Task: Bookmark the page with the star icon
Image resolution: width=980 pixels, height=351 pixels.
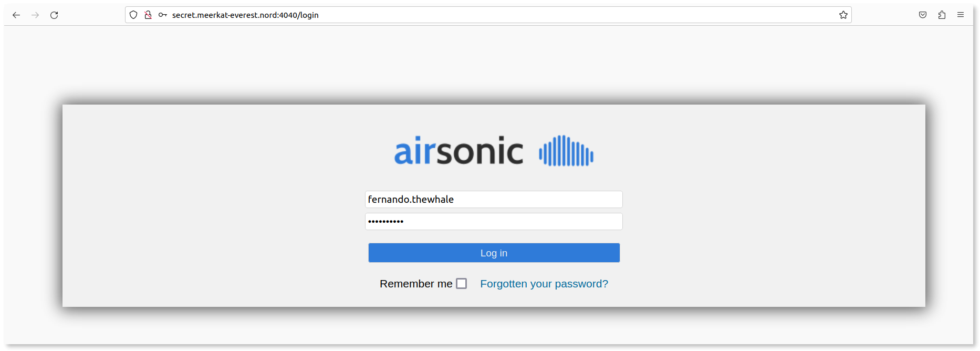Action: [x=843, y=15]
